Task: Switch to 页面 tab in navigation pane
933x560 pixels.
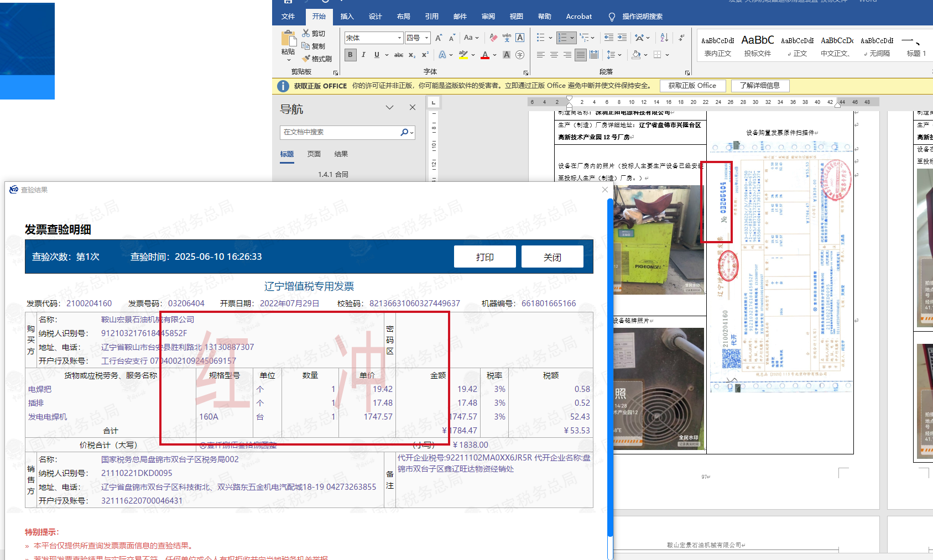Action: click(x=314, y=154)
